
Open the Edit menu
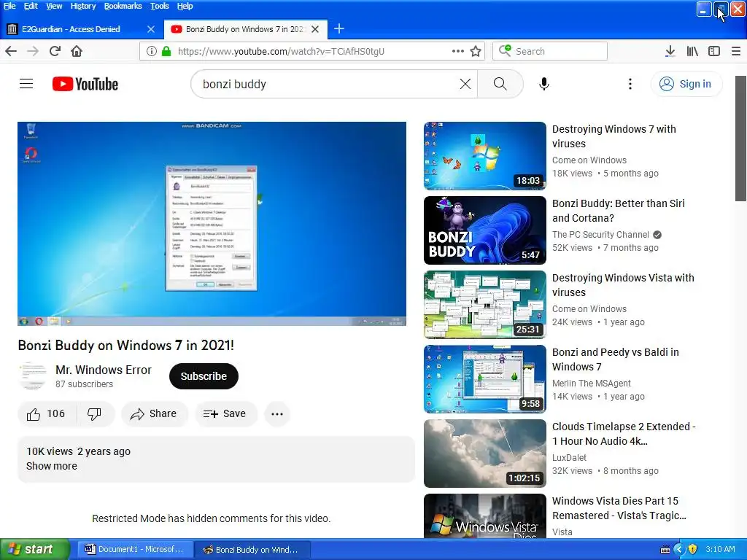click(31, 6)
